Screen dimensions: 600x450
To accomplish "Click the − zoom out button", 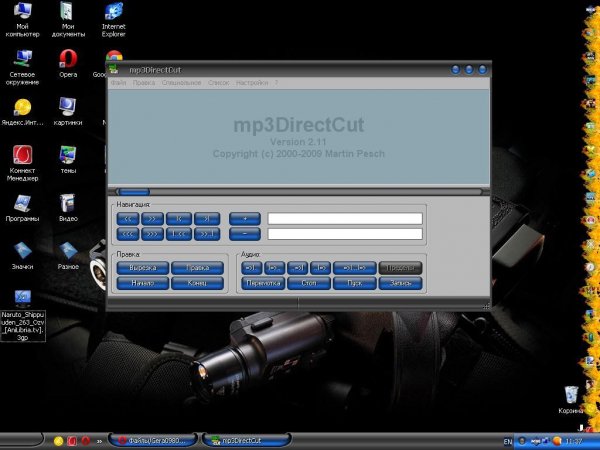I will tap(245, 234).
